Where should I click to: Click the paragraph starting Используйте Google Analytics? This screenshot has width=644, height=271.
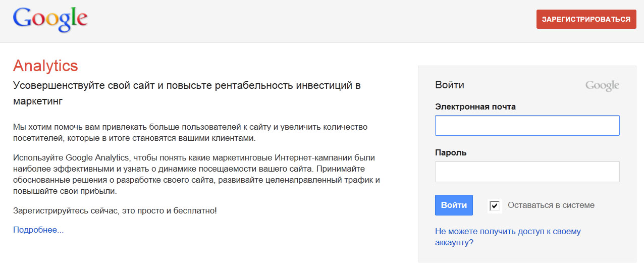tap(196, 175)
